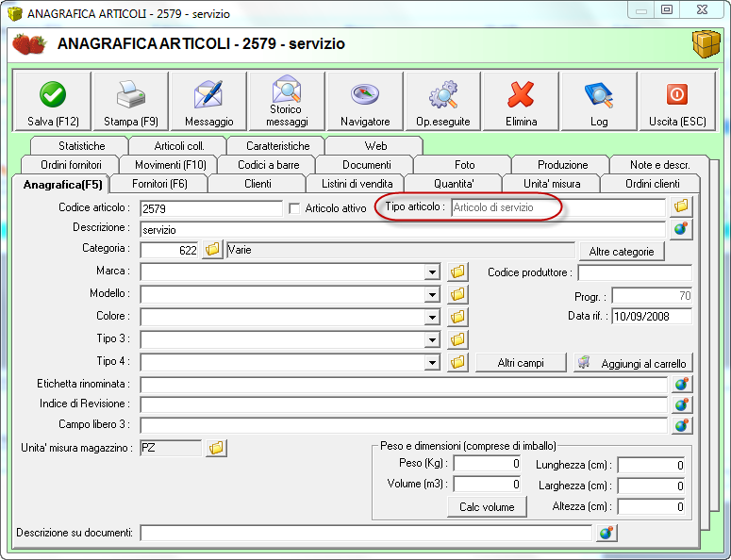
Task: Click the yellow box icon in header
Action: tap(706, 43)
